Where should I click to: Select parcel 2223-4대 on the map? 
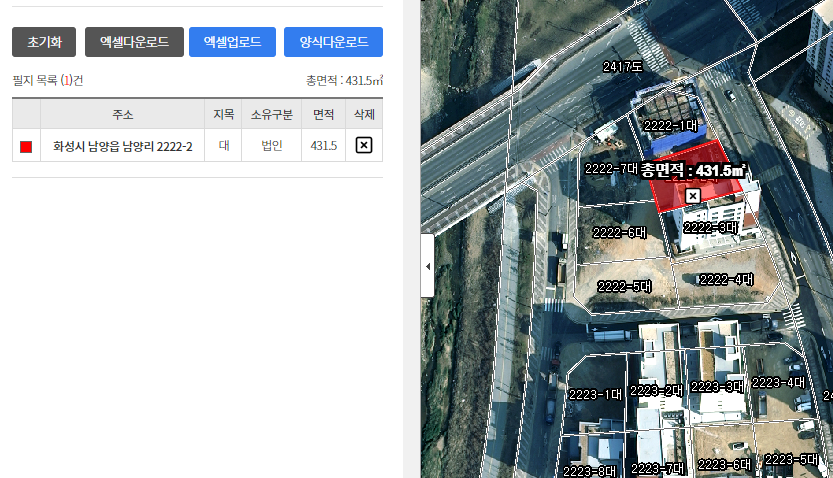(778, 382)
